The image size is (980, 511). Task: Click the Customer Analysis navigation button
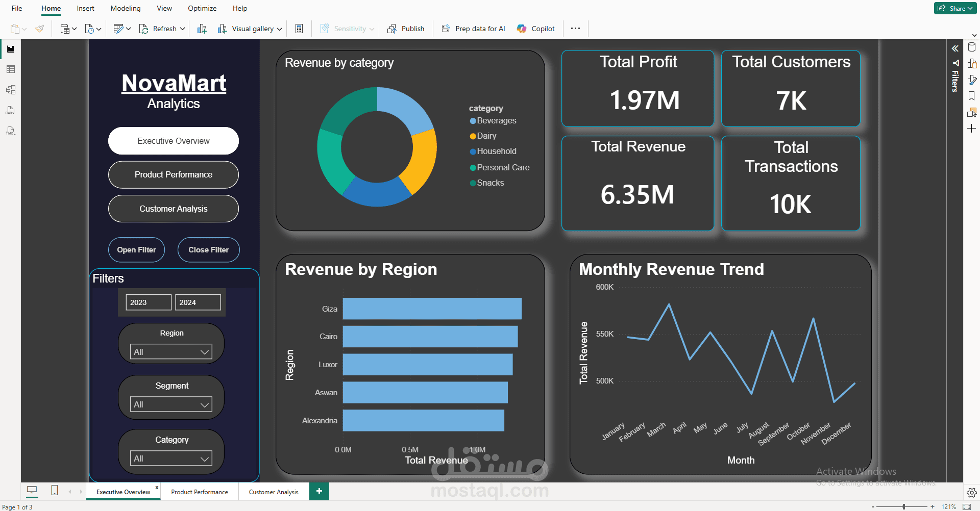[x=174, y=209]
